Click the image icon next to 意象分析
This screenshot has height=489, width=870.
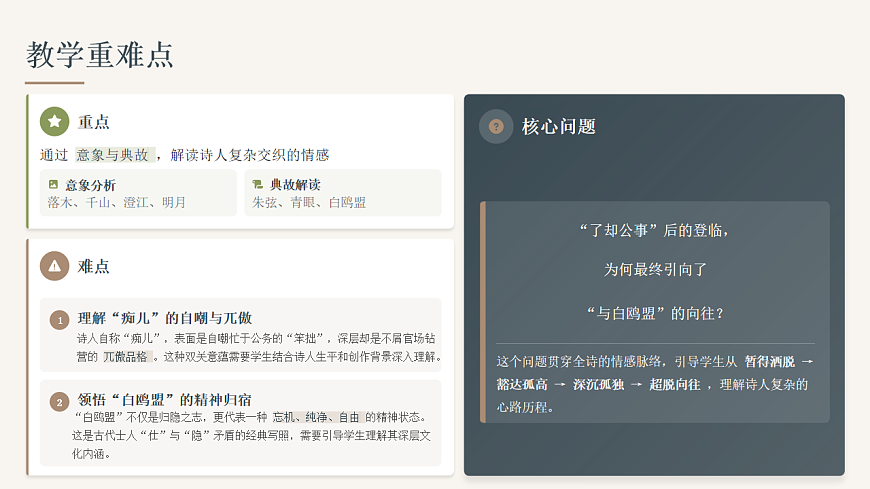click(x=53, y=184)
